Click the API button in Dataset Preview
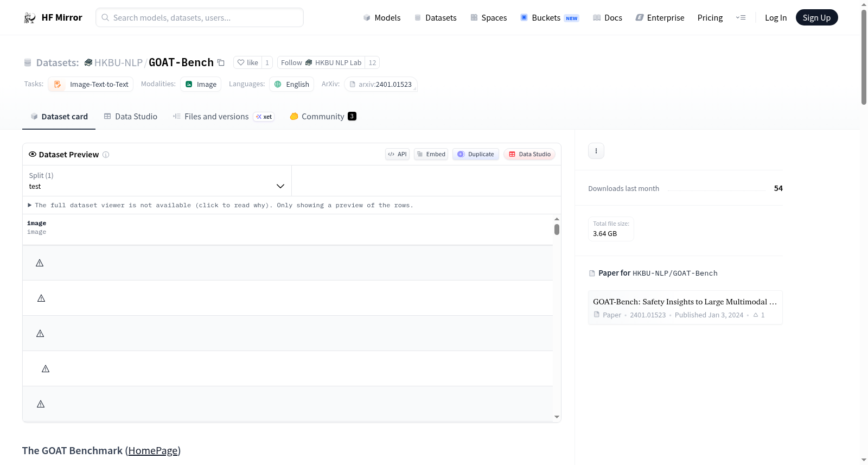This screenshot has height=465, width=868. (x=397, y=154)
